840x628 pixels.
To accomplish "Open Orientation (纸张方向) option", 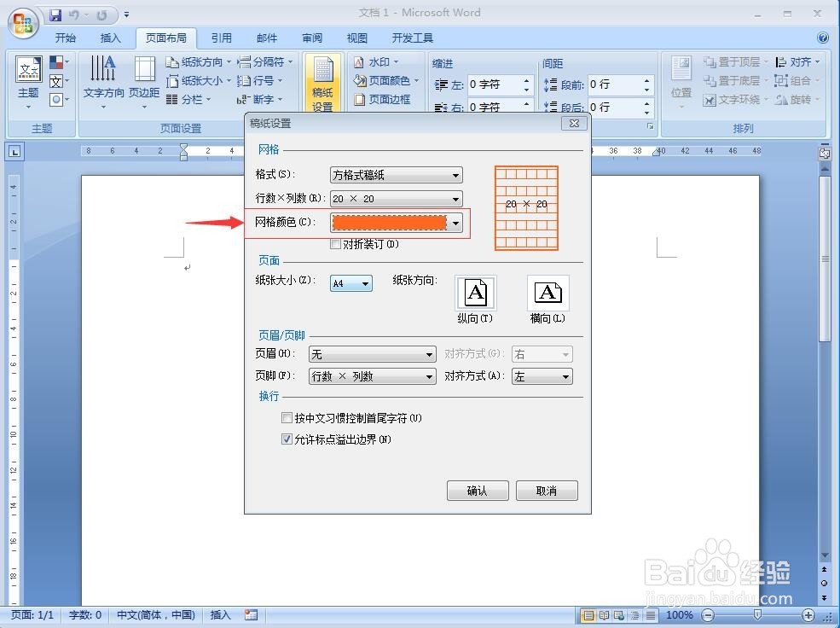I will [x=198, y=62].
